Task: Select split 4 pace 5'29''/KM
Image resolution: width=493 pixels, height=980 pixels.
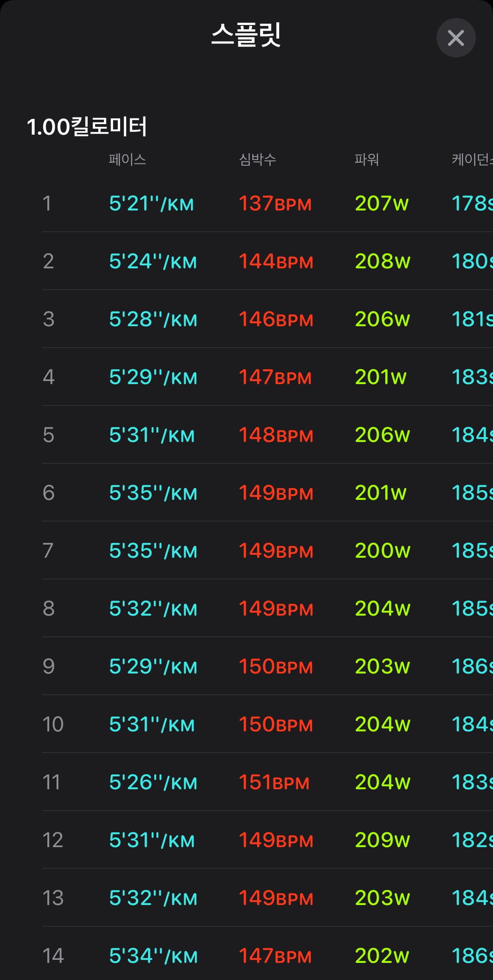Action: [x=153, y=377]
